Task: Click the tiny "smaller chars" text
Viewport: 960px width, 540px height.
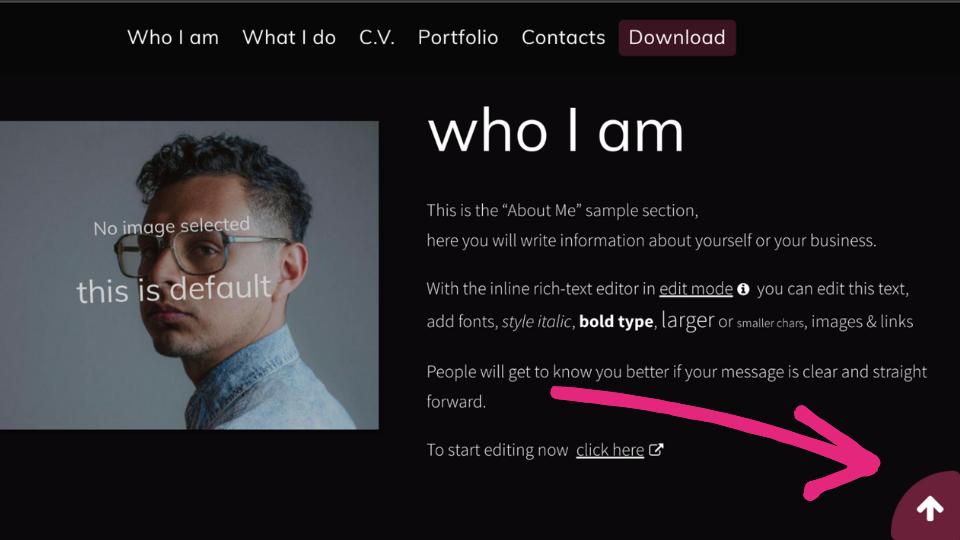Action: click(x=771, y=323)
